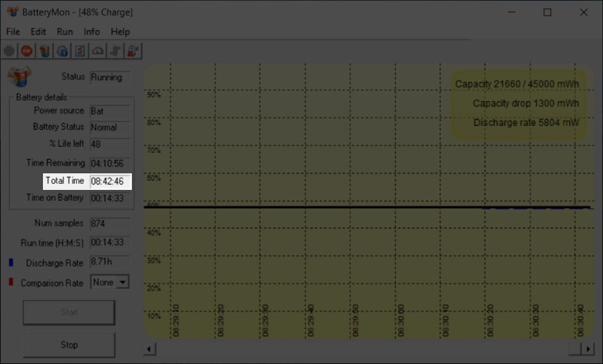This screenshot has height=364, width=603.
Task: Click the colorful battery toolbar icon
Action: [x=44, y=51]
